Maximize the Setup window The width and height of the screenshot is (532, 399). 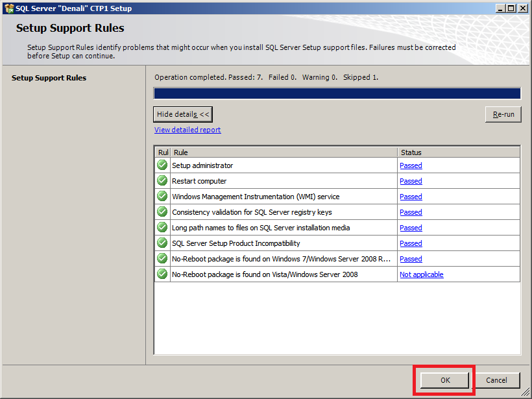511,8
